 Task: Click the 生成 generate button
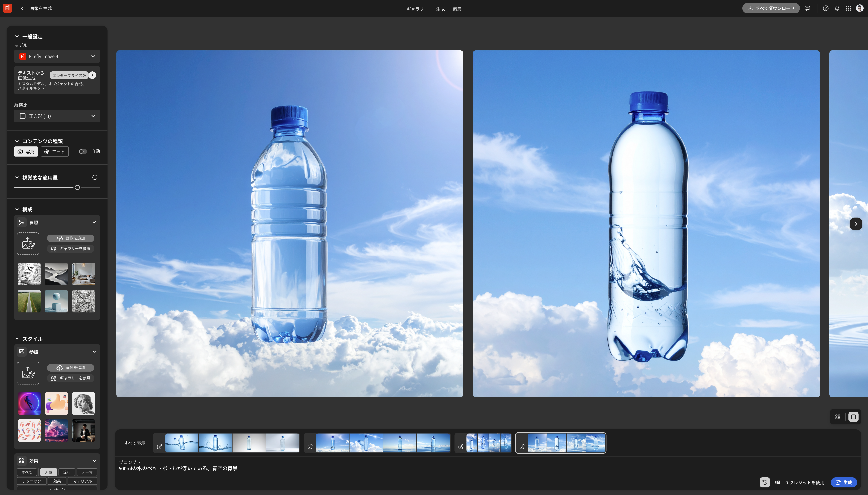(x=844, y=482)
